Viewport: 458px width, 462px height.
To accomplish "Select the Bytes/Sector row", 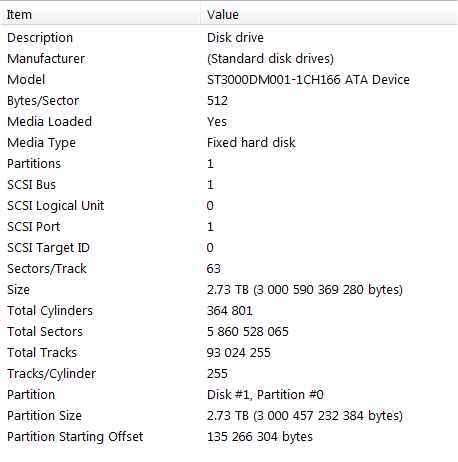I will point(229,101).
